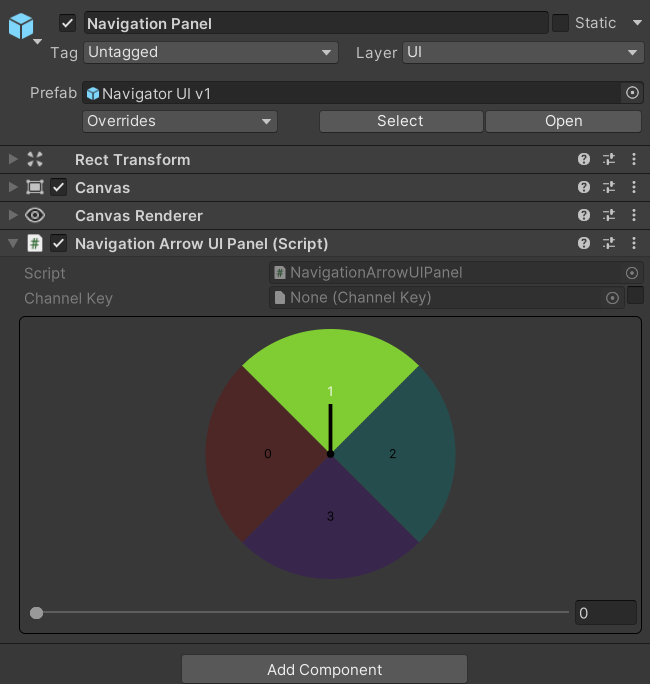The image size is (650, 684).
Task: Open Navigation Arrow UI Panel options menu
Action: [634, 243]
